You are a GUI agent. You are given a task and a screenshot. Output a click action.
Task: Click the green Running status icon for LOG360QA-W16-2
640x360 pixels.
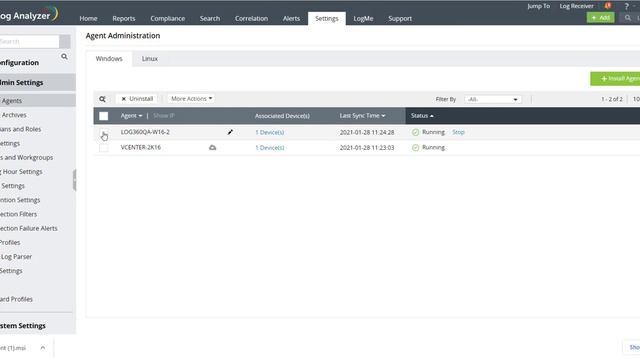point(416,132)
